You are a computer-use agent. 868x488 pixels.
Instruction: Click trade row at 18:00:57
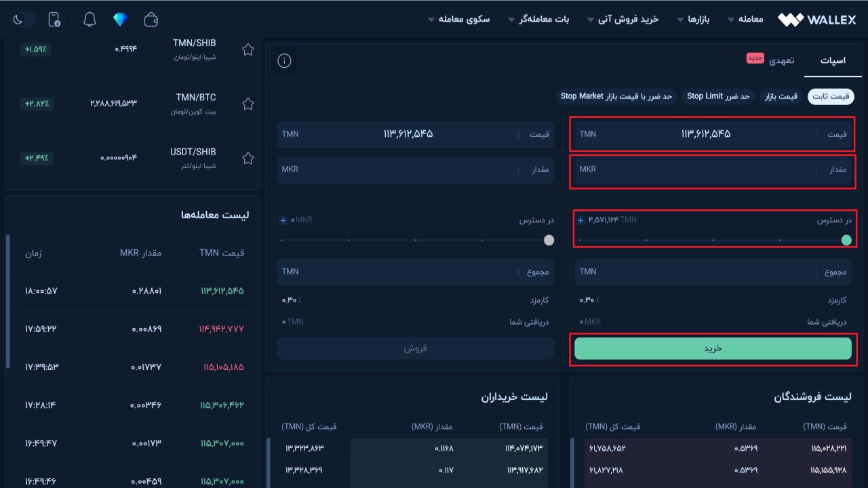[134, 291]
